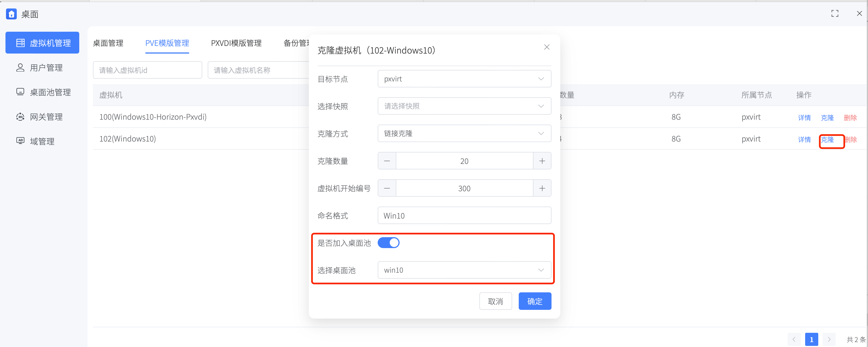
Task: Toggle the 是否加入桌面池 switch
Action: [x=389, y=243]
